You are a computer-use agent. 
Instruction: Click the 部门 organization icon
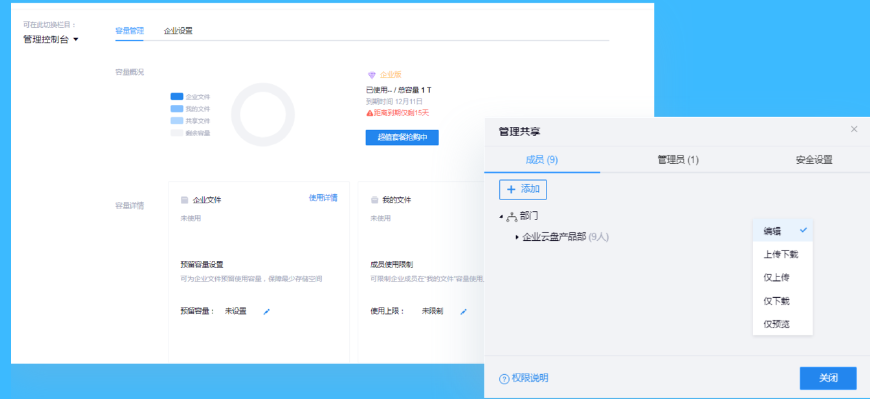512,216
